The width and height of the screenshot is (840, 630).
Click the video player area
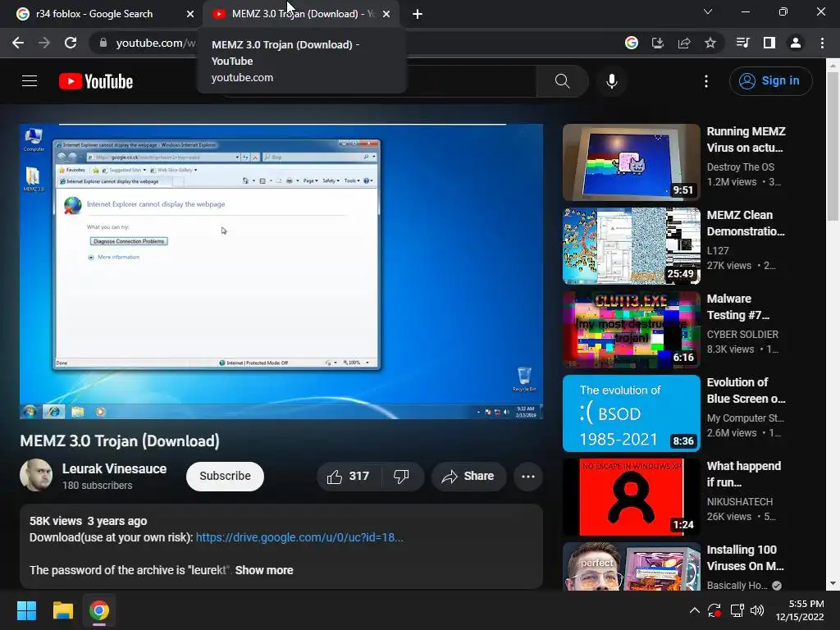coord(281,272)
